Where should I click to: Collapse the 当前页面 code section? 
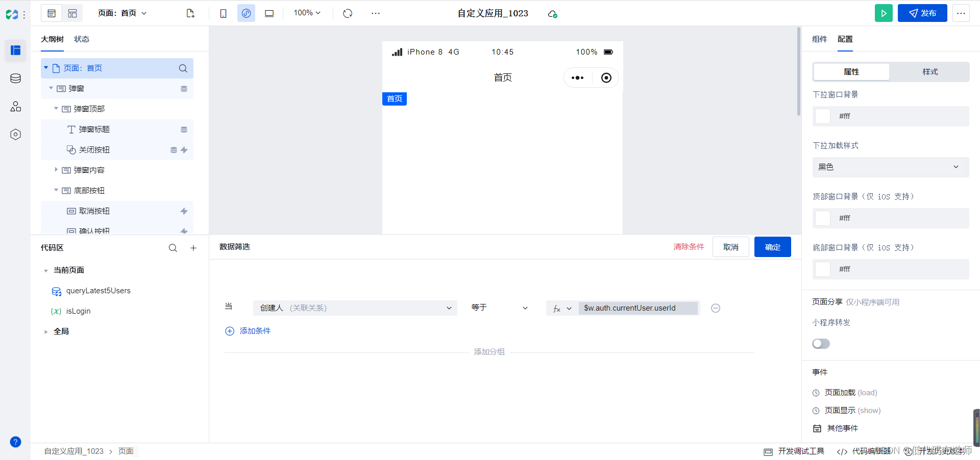[46, 271]
